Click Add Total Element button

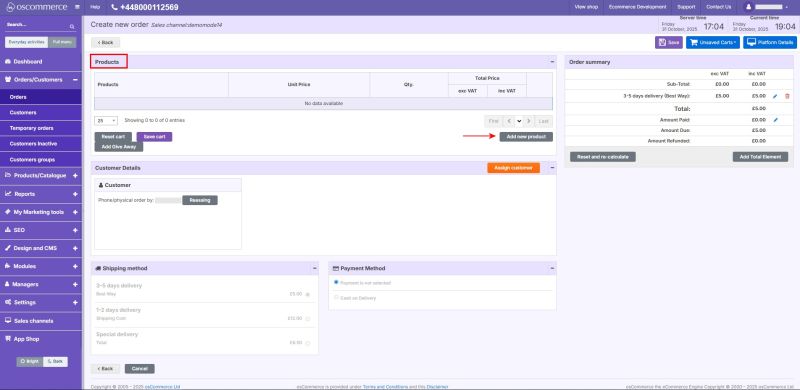760,157
